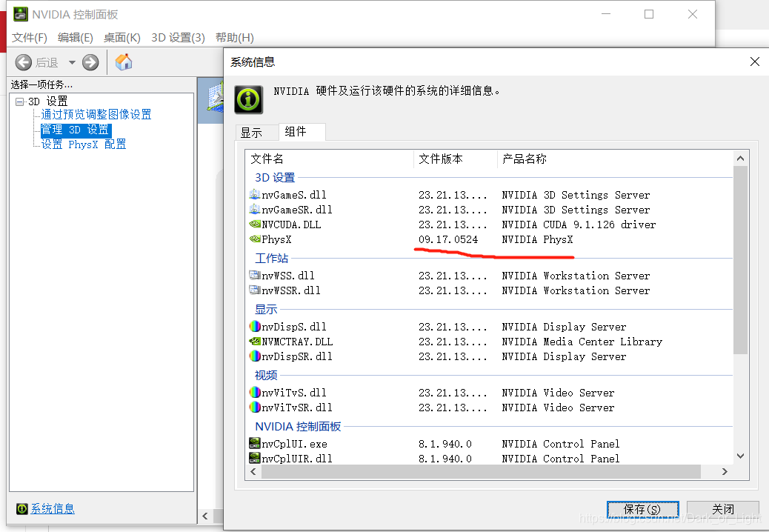This screenshot has width=769, height=532.
Task: Minimize the NVIDIA 控制面板 window
Action: coord(606,14)
